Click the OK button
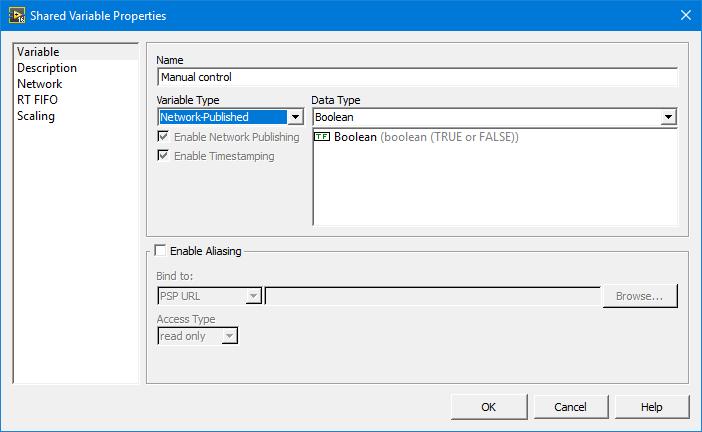The width and height of the screenshot is (702, 432). [x=488, y=406]
